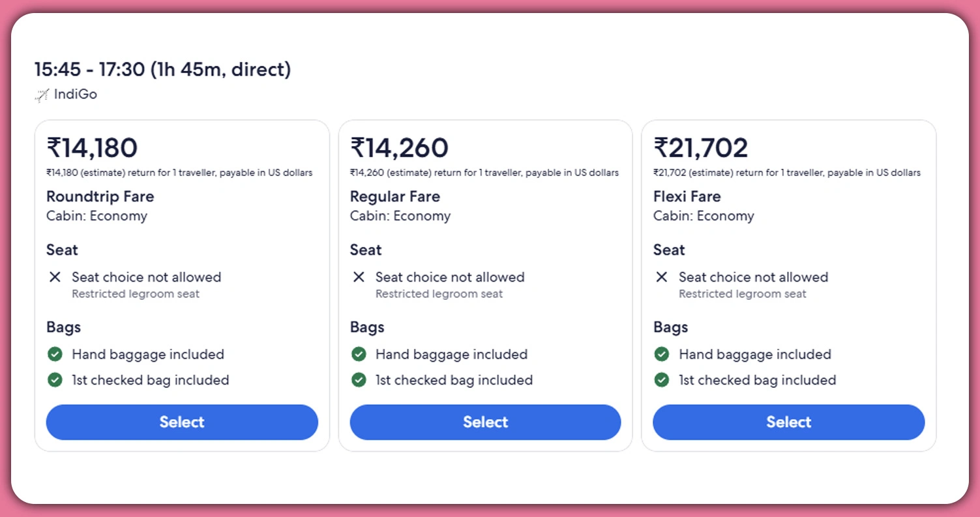Select the ₹21,702 Flexi Fare
980x517 pixels.
pos(788,422)
